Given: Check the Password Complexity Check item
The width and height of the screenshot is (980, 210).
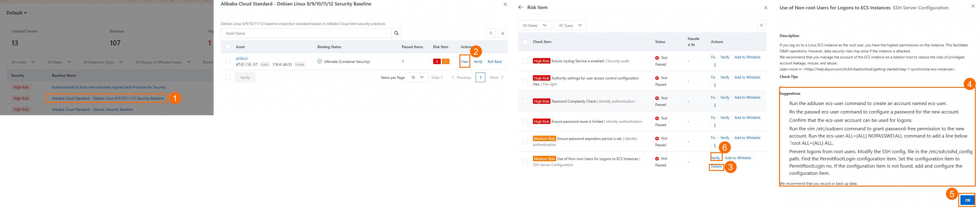Looking at the screenshot, I should point(525,101).
